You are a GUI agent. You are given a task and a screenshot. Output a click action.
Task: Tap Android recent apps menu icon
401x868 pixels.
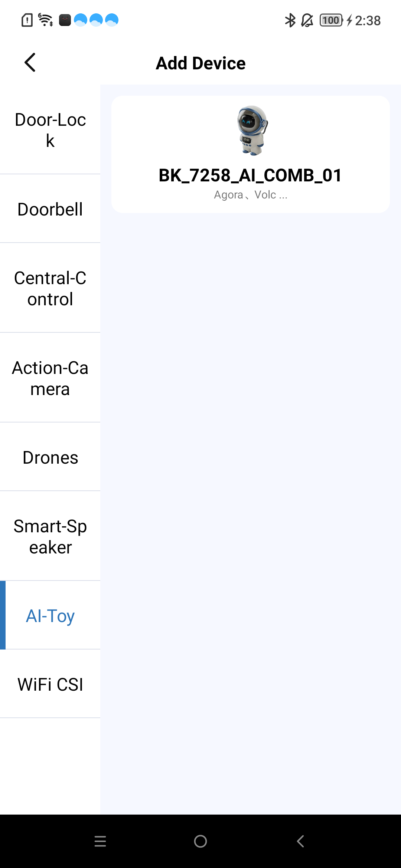(100, 841)
